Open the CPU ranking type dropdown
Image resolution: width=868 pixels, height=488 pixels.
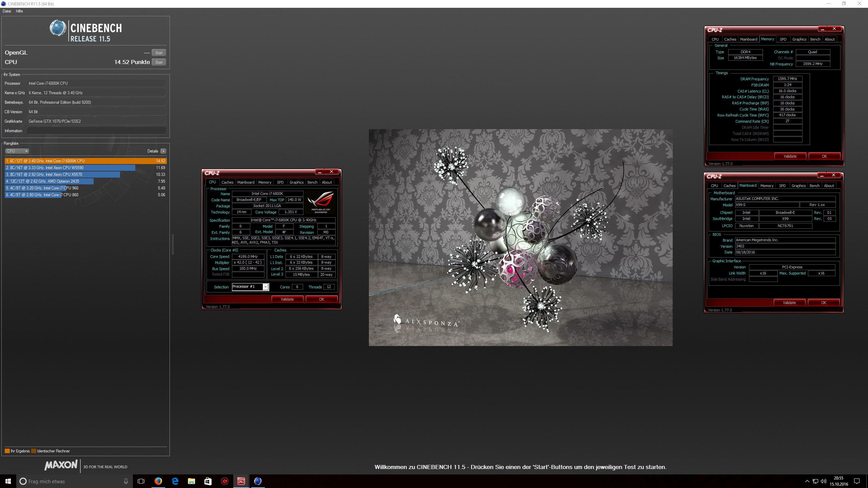pyautogui.click(x=17, y=151)
